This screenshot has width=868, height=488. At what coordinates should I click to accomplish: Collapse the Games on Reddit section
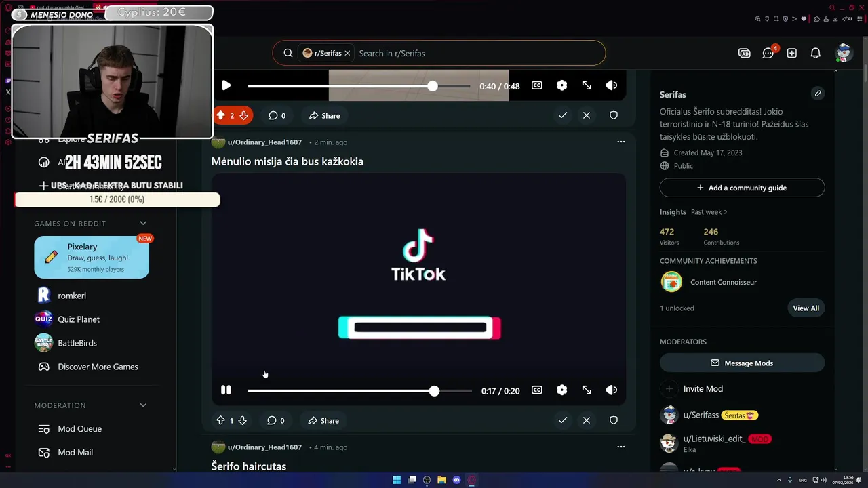coord(143,223)
